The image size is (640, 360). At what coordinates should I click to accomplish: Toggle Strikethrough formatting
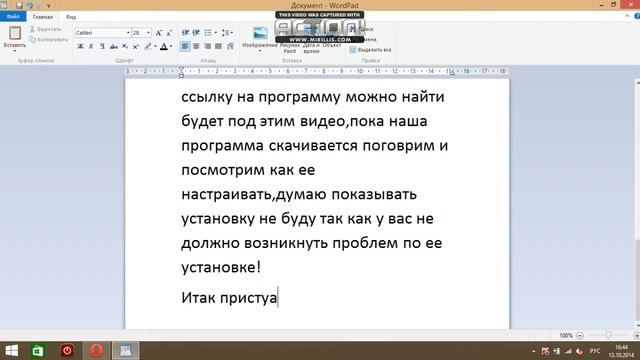click(x=114, y=47)
